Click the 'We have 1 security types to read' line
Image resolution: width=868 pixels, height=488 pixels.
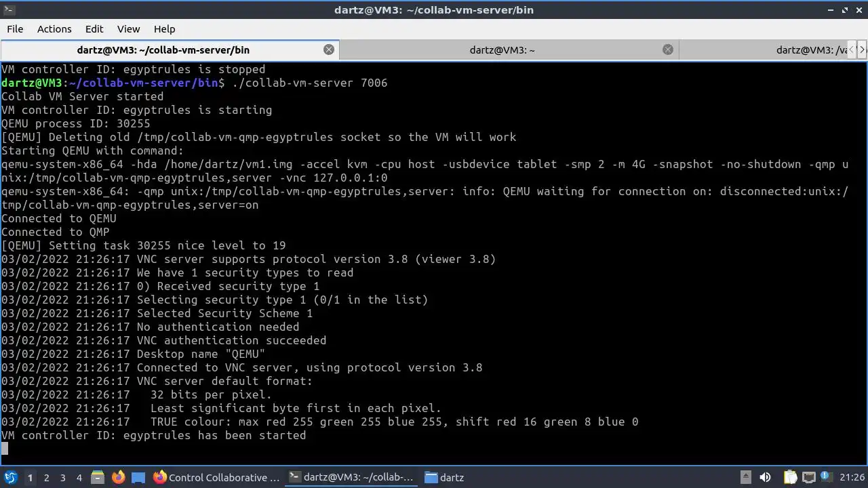pos(178,272)
